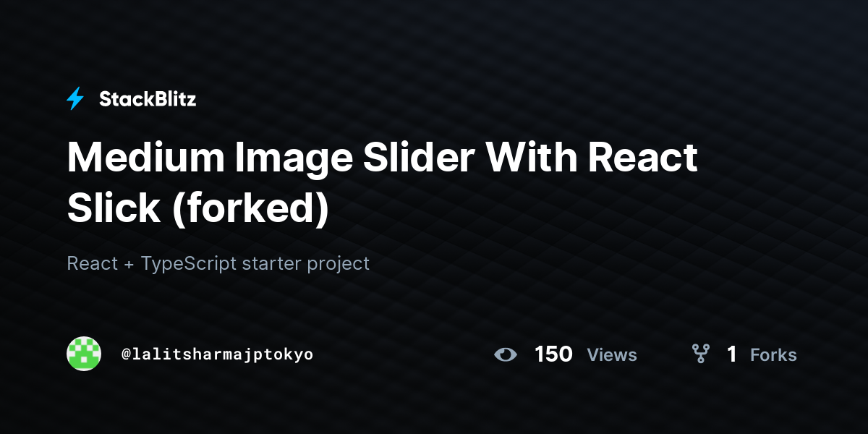Click the fork count number 1
This screenshot has width=868, height=434.
click(732, 354)
